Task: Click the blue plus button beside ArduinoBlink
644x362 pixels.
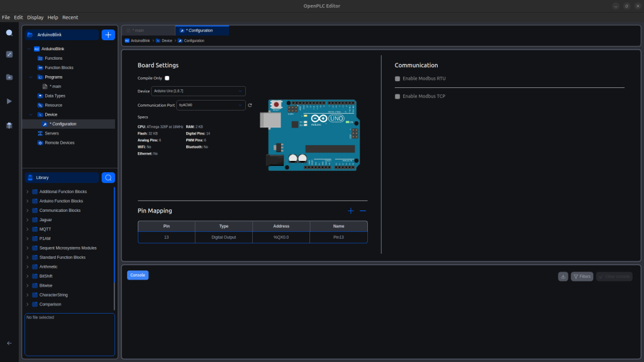Action: [x=108, y=35]
